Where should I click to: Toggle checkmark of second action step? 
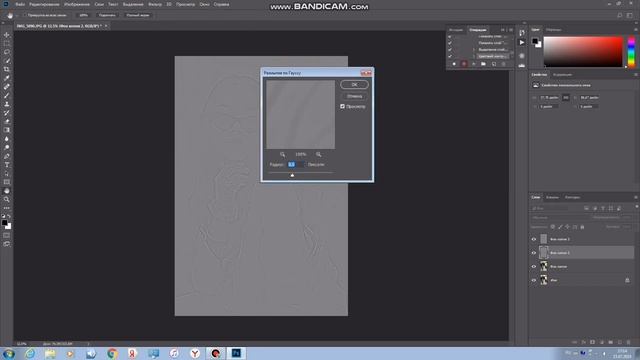click(x=450, y=43)
